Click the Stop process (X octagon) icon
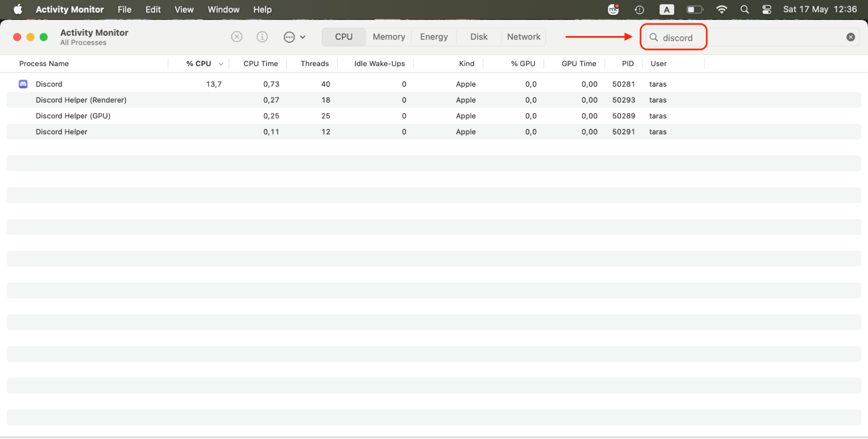 click(x=237, y=37)
